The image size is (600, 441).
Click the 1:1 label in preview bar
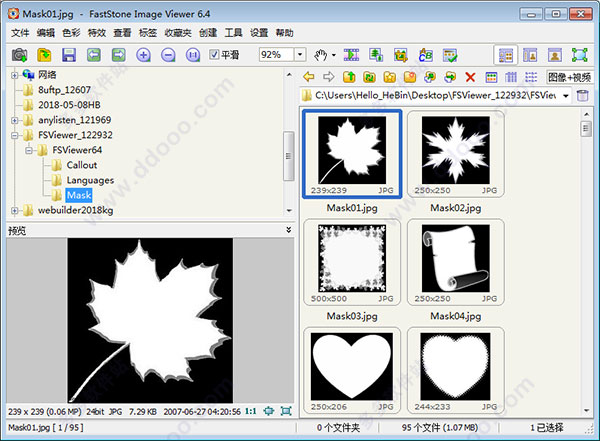(x=251, y=411)
